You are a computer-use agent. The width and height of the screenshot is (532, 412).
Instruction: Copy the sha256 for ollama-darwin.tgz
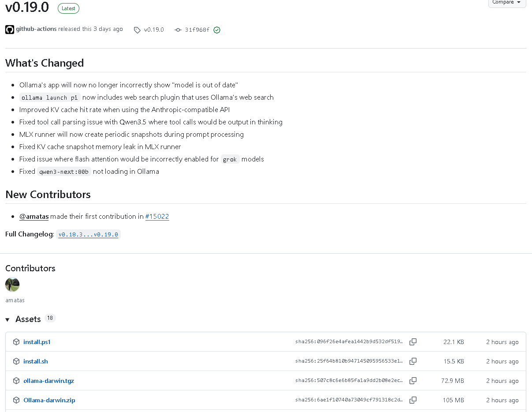[x=413, y=381]
